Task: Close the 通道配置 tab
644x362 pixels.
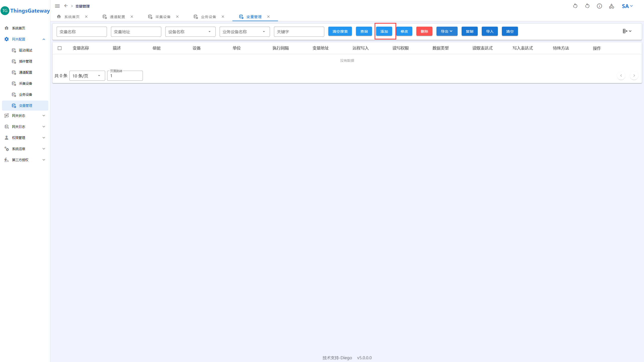Action: [132, 17]
